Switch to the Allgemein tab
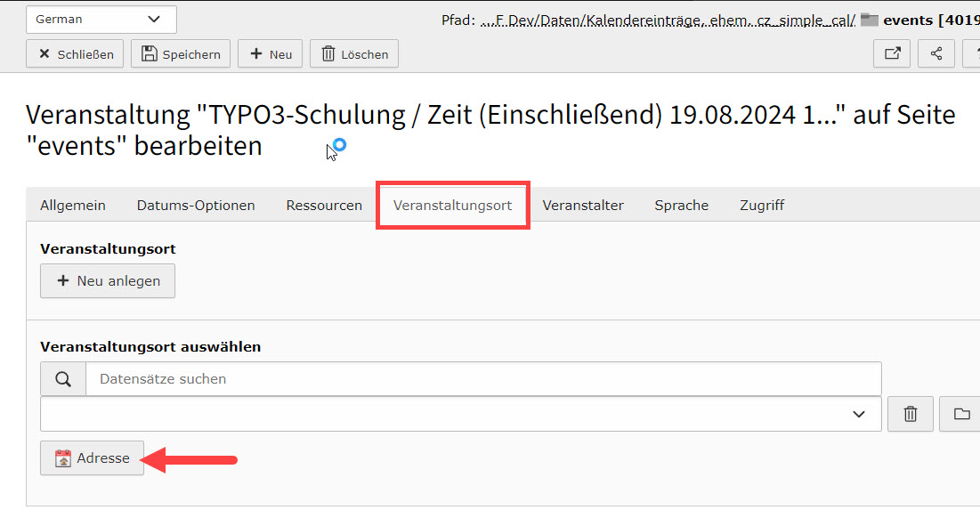 click(x=73, y=206)
